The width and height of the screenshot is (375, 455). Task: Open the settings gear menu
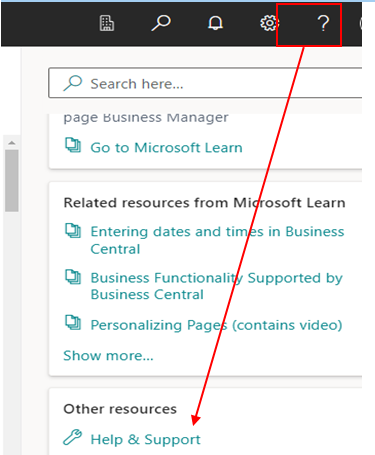point(269,23)
